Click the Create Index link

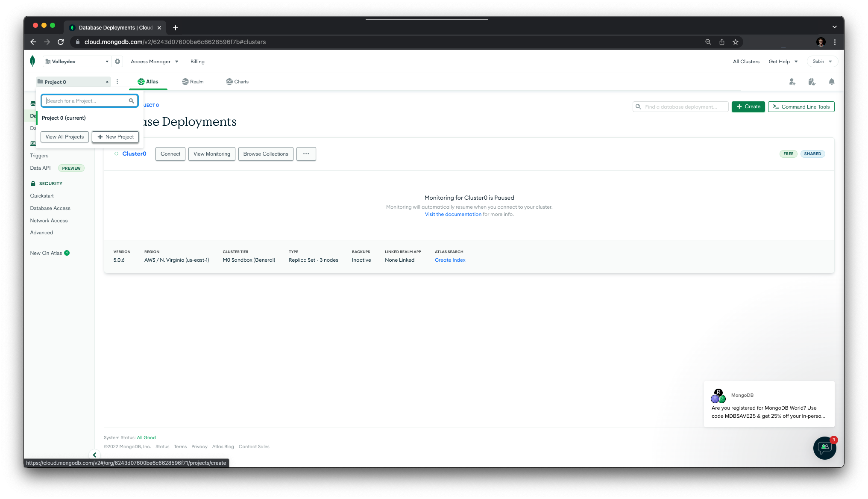[450, 260]
